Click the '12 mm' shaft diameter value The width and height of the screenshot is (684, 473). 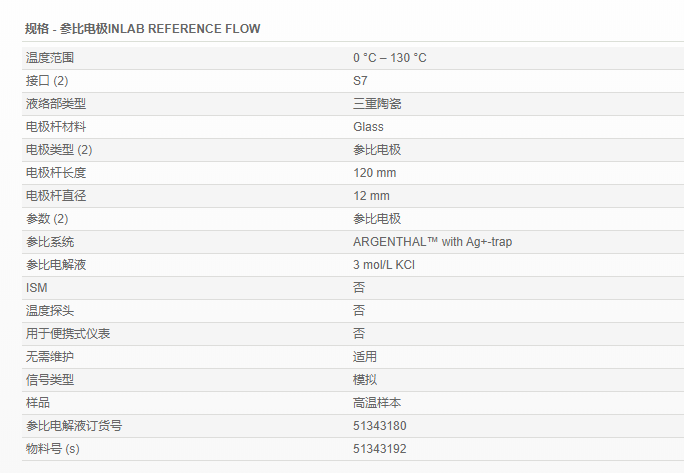pyautogui.click(x=371, y=196)
